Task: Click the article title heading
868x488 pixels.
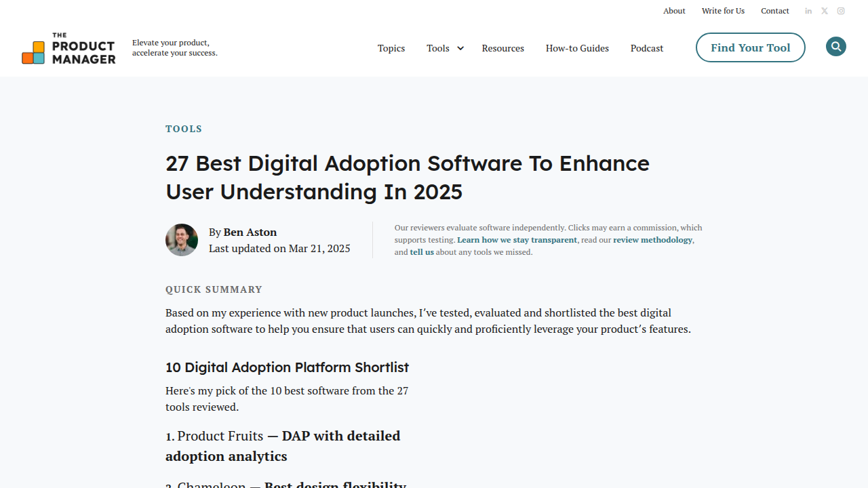Action: click(x=408, y=178)
